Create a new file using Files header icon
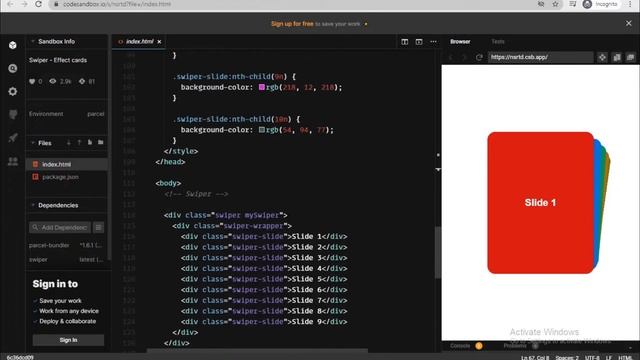The height and width of the screenshot is (360, 640). coord(90,142)
